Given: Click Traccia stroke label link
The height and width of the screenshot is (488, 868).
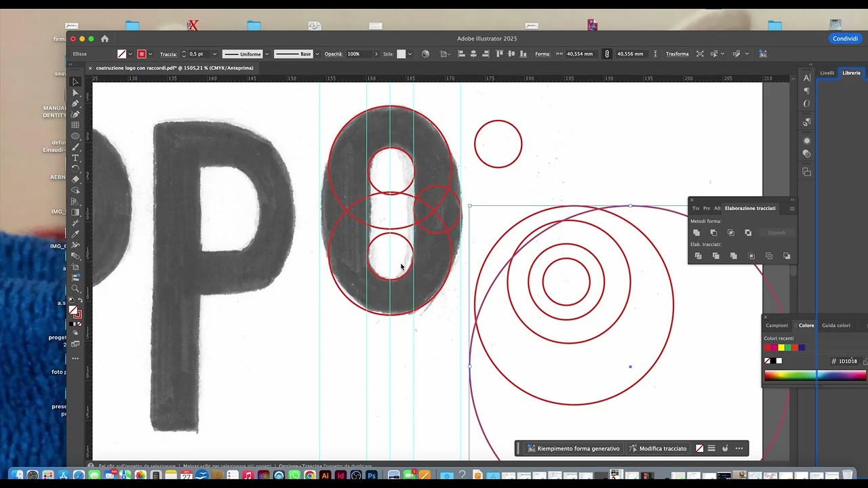Looking at the screenshot, I should (168, 54).
